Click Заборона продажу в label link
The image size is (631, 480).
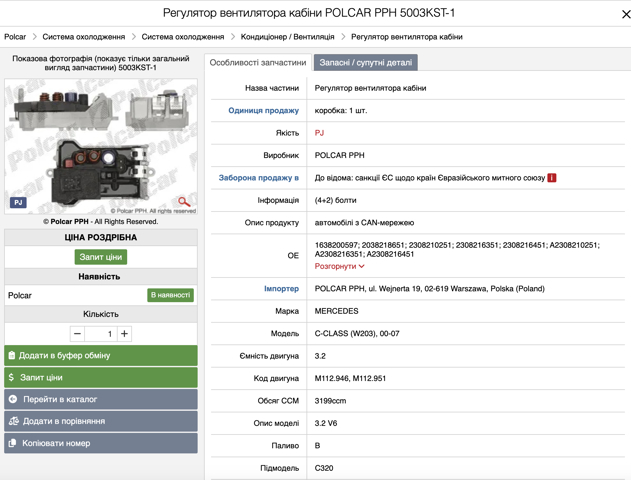259,178
